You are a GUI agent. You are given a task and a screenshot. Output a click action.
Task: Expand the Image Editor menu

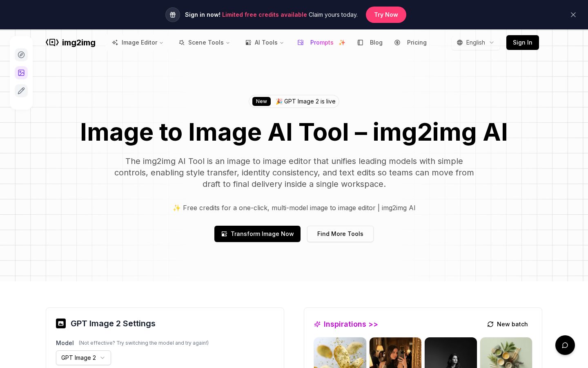coord(138,43)
